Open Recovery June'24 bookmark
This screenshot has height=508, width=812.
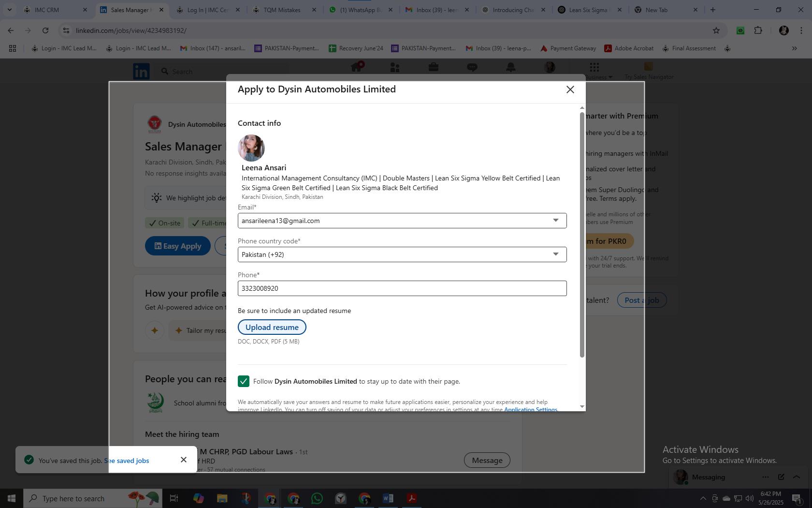(356, 48)
